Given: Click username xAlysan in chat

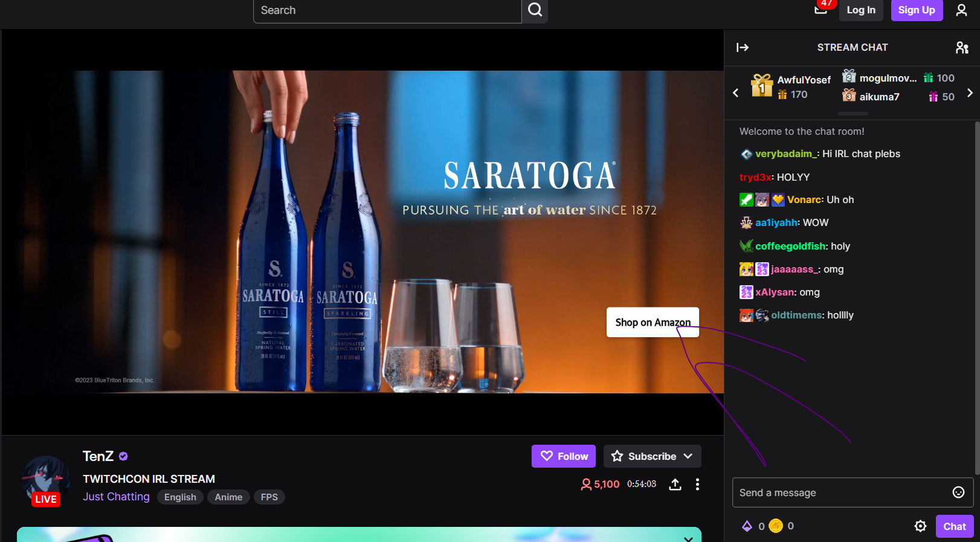Looking at the screenshot, I should (x=775, y=292).
